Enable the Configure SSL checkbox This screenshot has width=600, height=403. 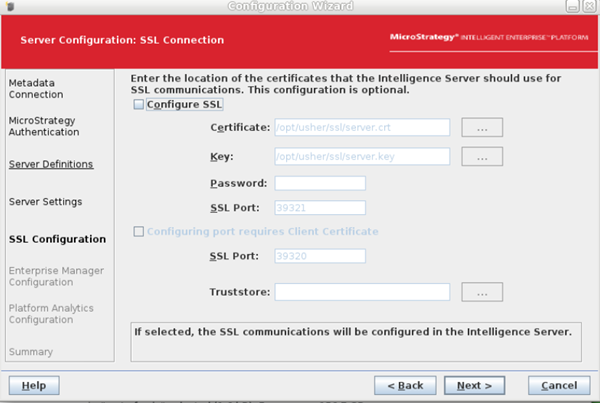[138, 104]
